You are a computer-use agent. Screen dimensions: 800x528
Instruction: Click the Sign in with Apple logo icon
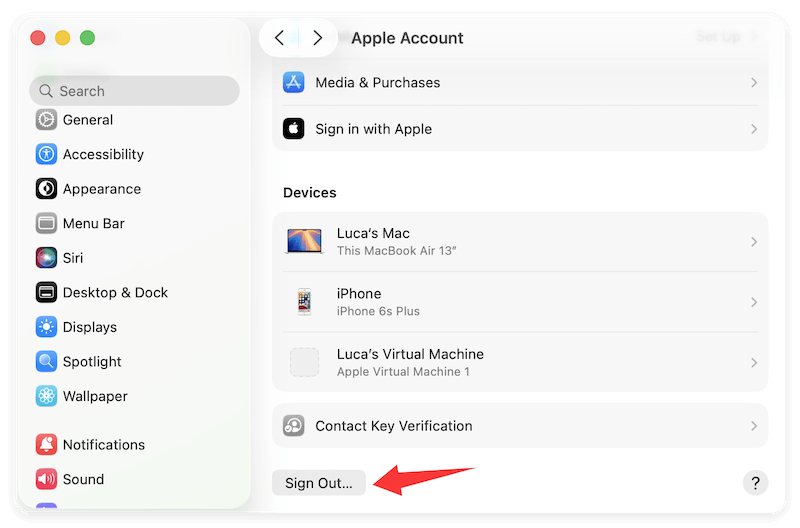pyautogui.click(x=293, y=129)
